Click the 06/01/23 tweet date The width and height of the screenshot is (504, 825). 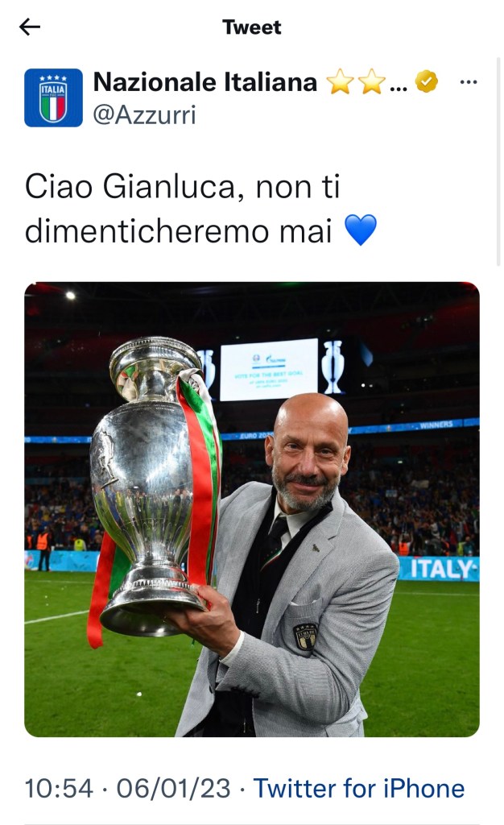click(173, 789)
